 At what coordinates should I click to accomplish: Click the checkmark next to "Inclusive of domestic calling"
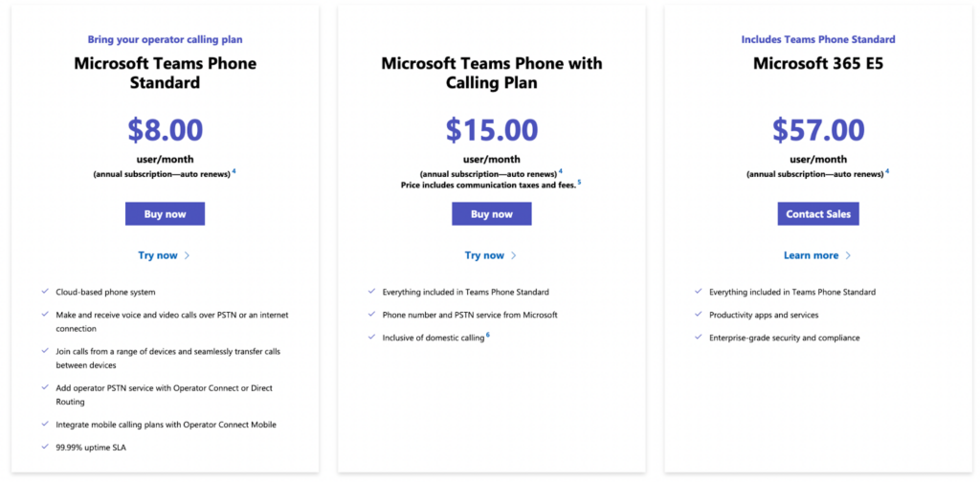(371, 338)
